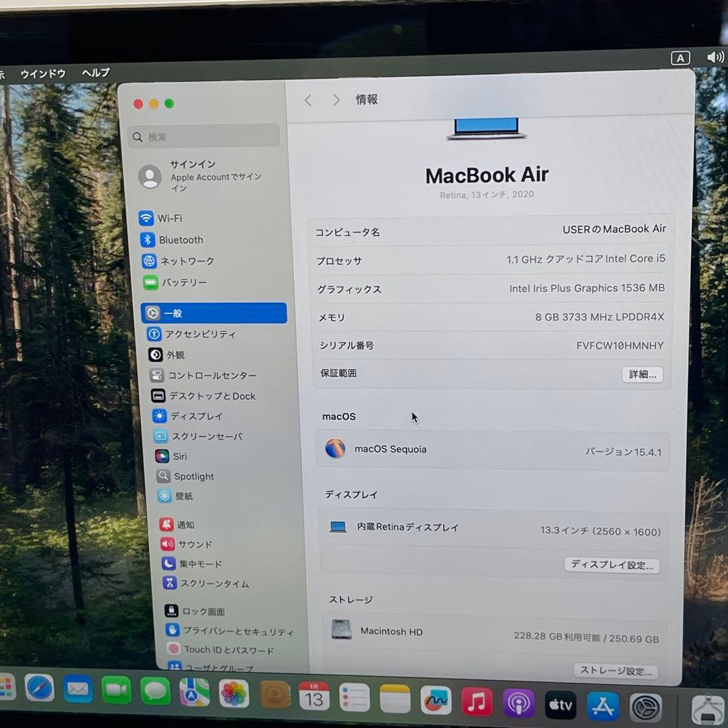This screenshot has width=728, height=728.
Task: Select the アクセシビリティ sidebar icon
Action: [x=156, y=334]
